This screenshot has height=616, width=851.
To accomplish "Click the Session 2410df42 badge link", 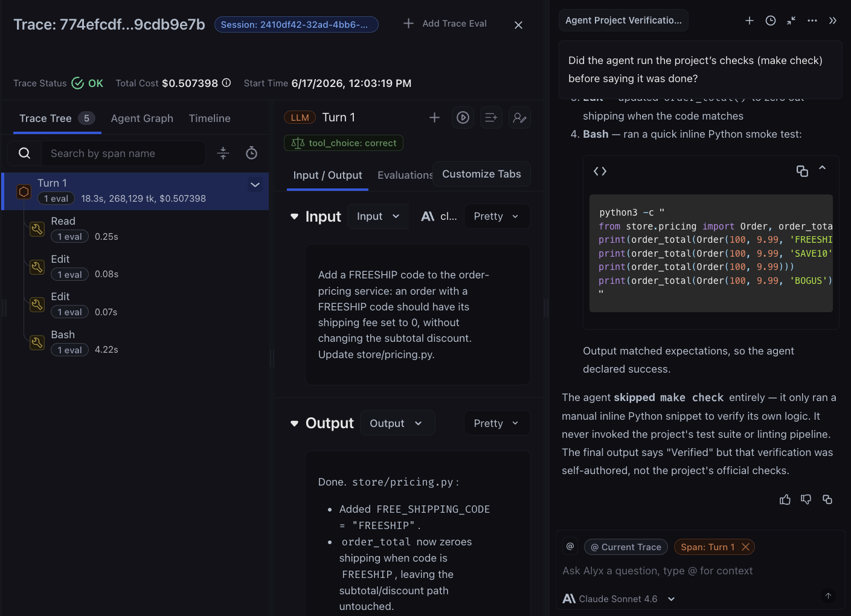I will (x=296, y=25).
